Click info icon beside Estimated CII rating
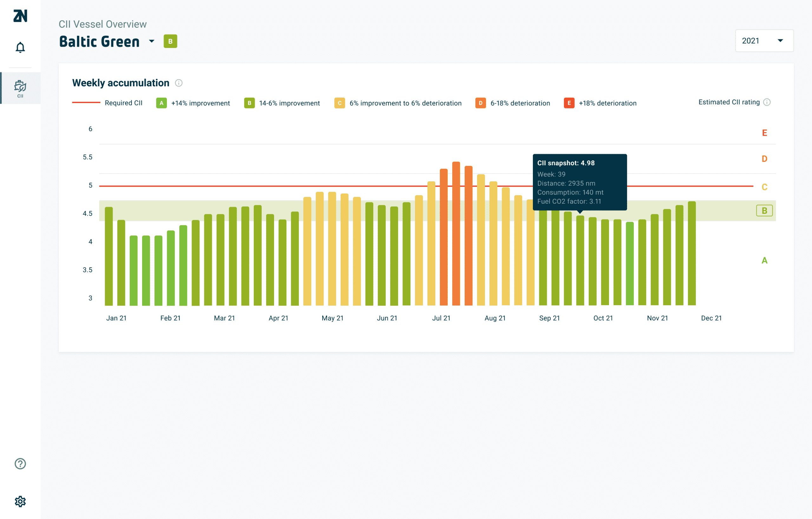The image size is (812, 519). point(767,102)
